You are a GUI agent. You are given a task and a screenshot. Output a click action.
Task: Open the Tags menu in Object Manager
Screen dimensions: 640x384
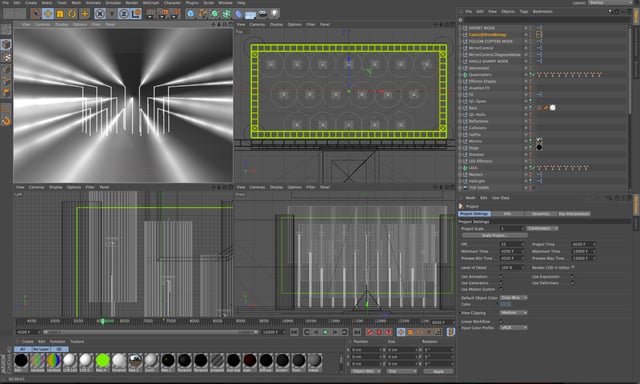coord(524,12)
